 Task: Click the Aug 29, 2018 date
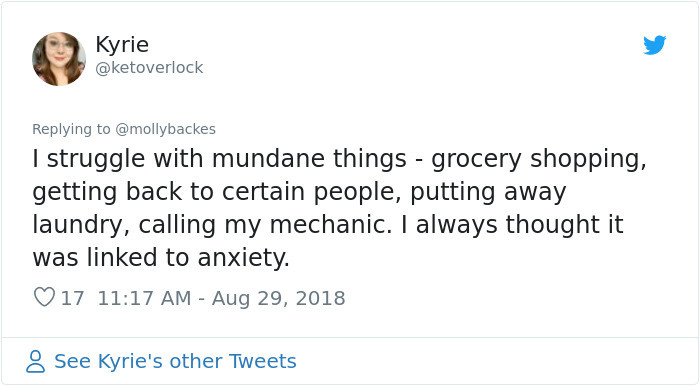click(x=278, y=298)
